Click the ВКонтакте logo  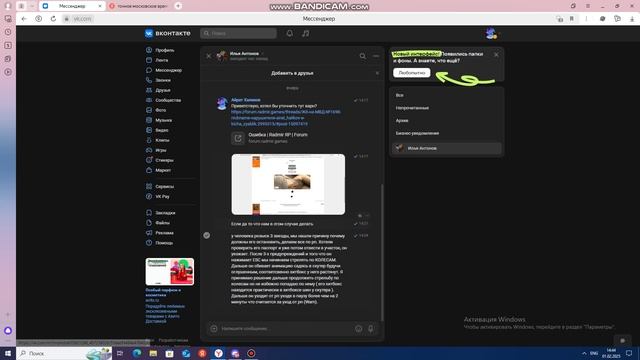[x=168, y=33]
